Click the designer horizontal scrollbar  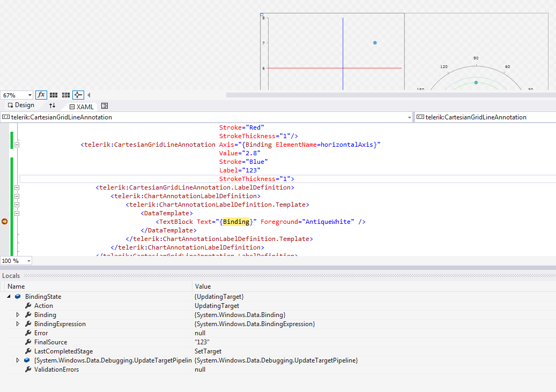[x=391, y=95]
